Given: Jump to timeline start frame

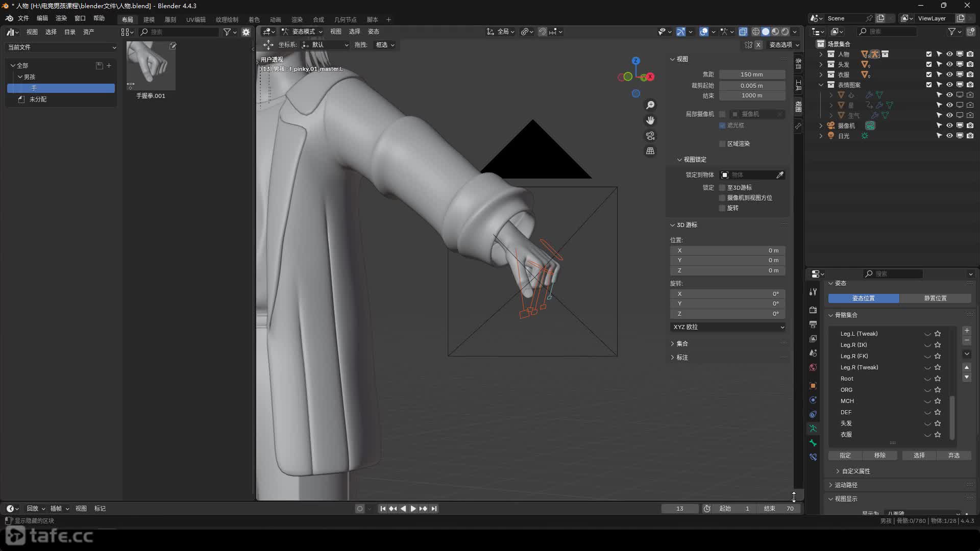Looking at the screenshot, I should (383, 509).
